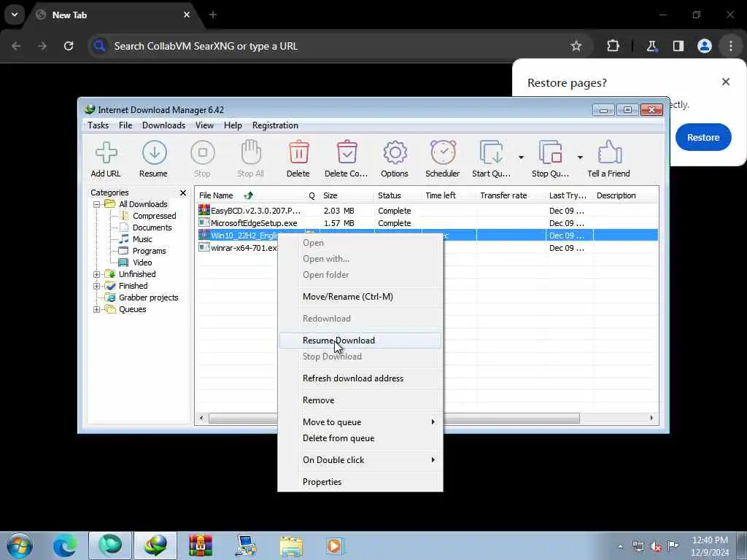Select Resume Download in context menu
747x560 pixels.
click(360, 341)
